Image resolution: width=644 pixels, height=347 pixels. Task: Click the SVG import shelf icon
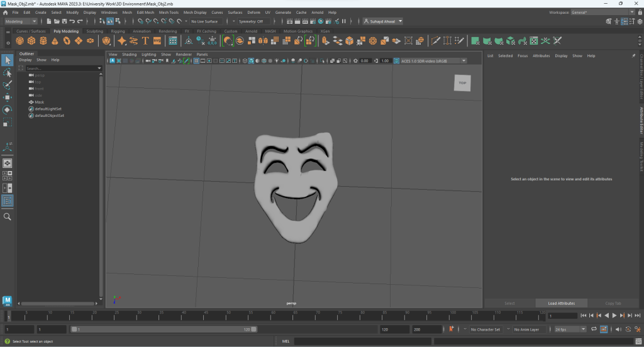(157, 41)
